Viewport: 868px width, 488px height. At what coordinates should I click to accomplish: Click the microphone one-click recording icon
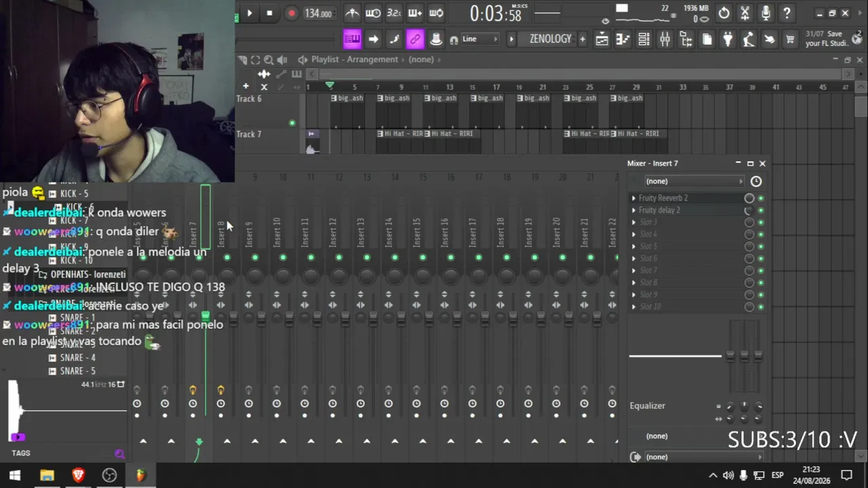point(766,13)
